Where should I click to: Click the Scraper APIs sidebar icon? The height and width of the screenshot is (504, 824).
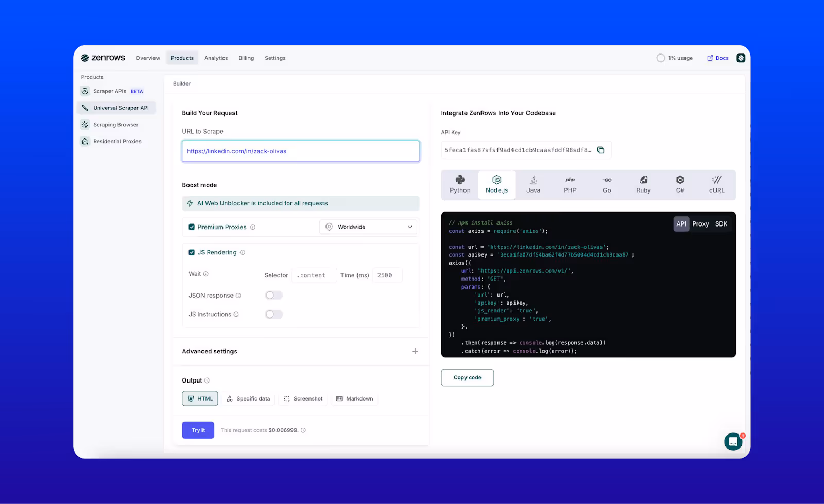85,91
